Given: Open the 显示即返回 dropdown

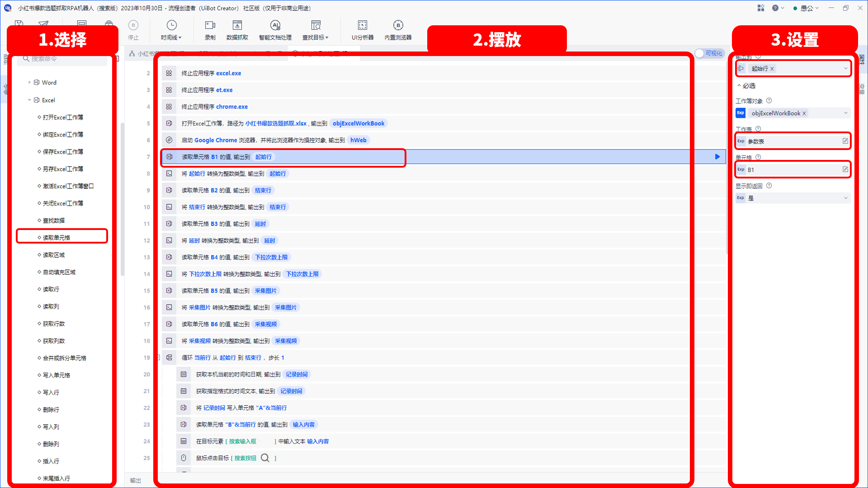Looking at the screenshot, I should 793,198.
